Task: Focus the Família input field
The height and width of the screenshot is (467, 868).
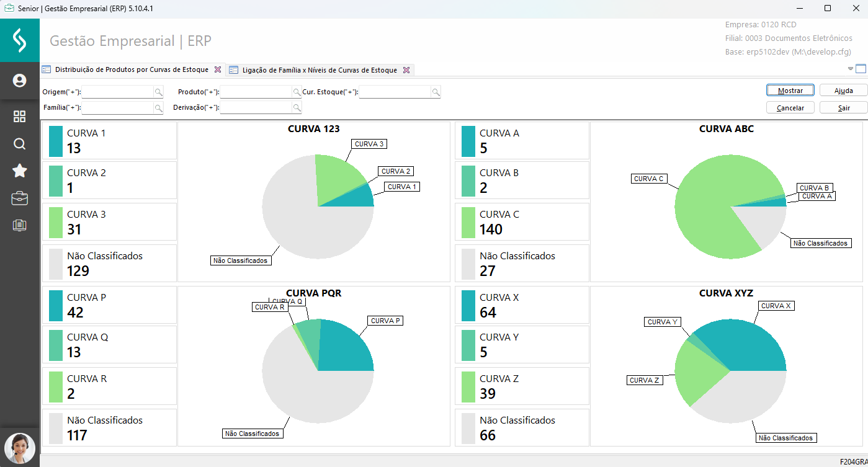Action: coord(118,108)
